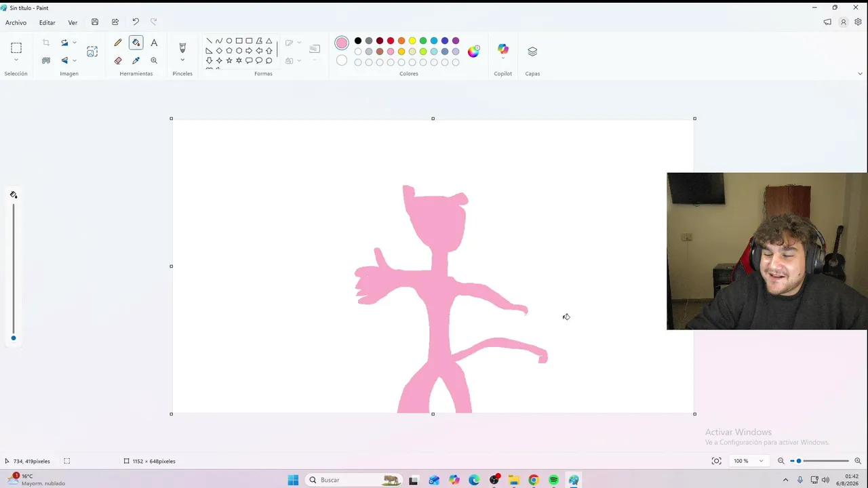The height and width of the screenshot is (488, 868).
Task: Open the Edit colors wheel
Action: 473,52
